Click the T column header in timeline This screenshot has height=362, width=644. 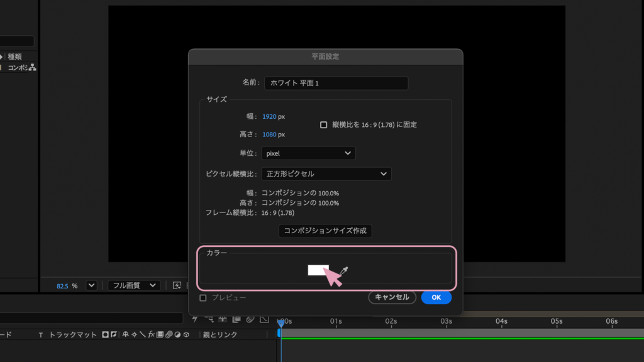click(x=41, y=335)
